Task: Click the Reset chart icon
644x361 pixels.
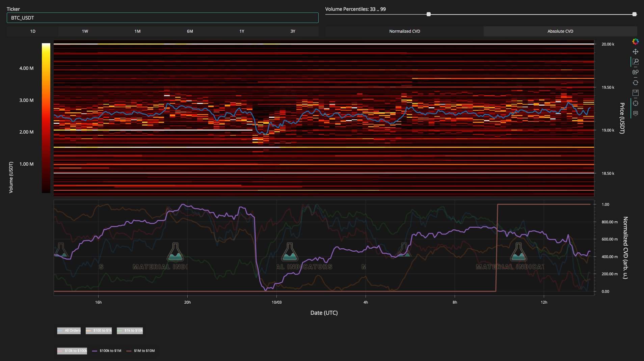Action: [x=635, y=83]
